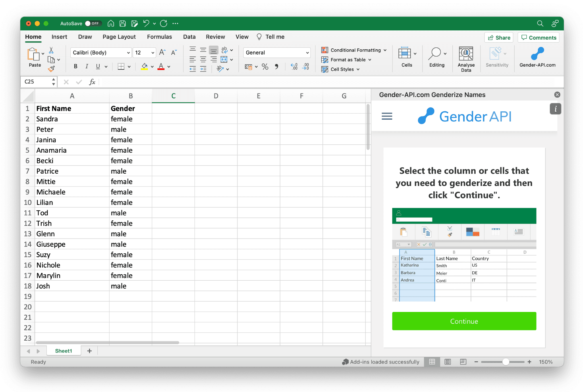The width and height of the screenshot is (583, 392).
Task: Select the Formulas tab in ribbon
Action: point(159,37)
